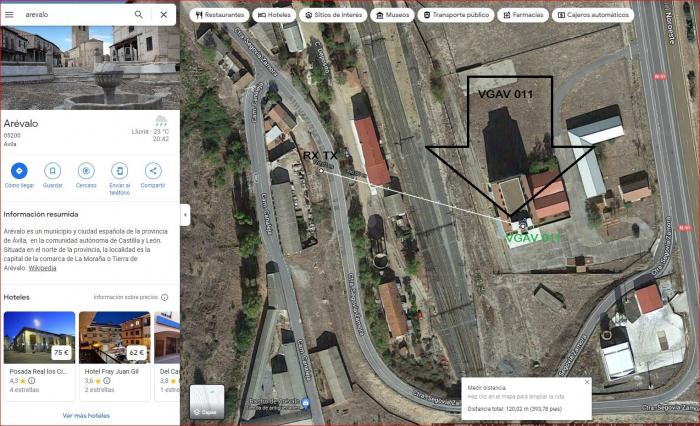Image resolution: width=700 pixels, height=426 pixels.
Task: Select the Restaurantes filter chip
Action: coord(220,15)
